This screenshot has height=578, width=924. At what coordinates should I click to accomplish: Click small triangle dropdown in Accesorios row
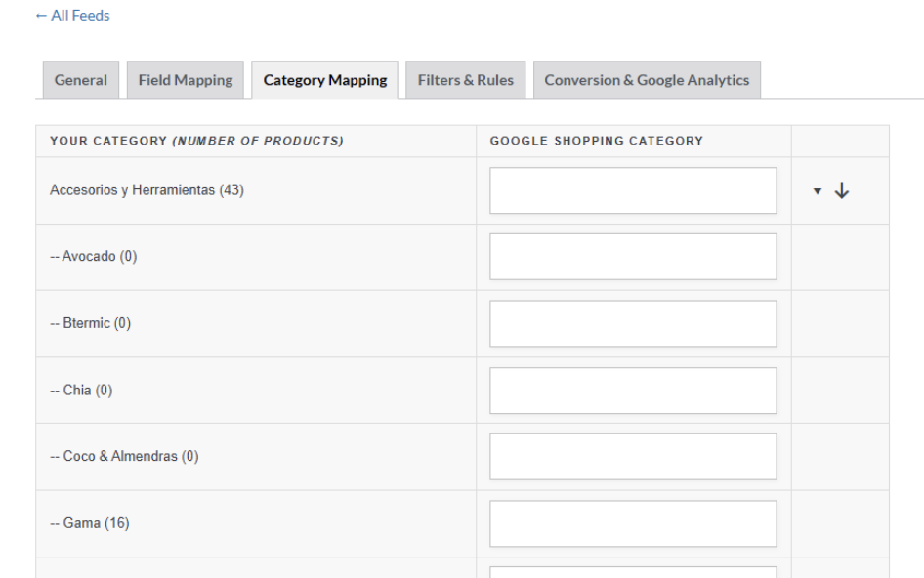click(818, 191)
